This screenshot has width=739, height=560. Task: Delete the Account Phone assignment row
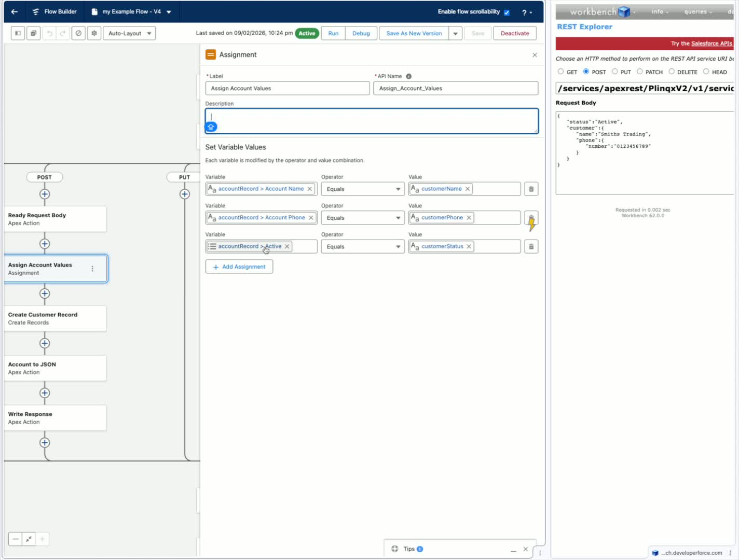[531, 218]
